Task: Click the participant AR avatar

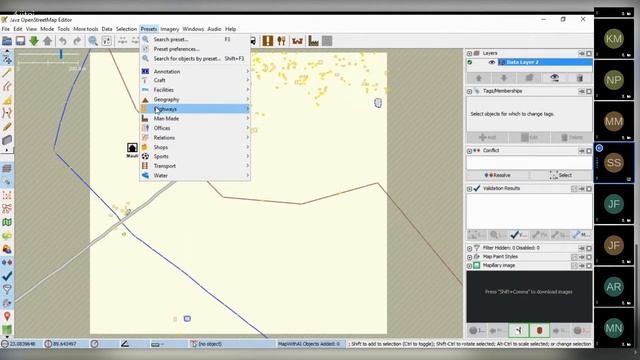Action: click(x=614, y=287)
